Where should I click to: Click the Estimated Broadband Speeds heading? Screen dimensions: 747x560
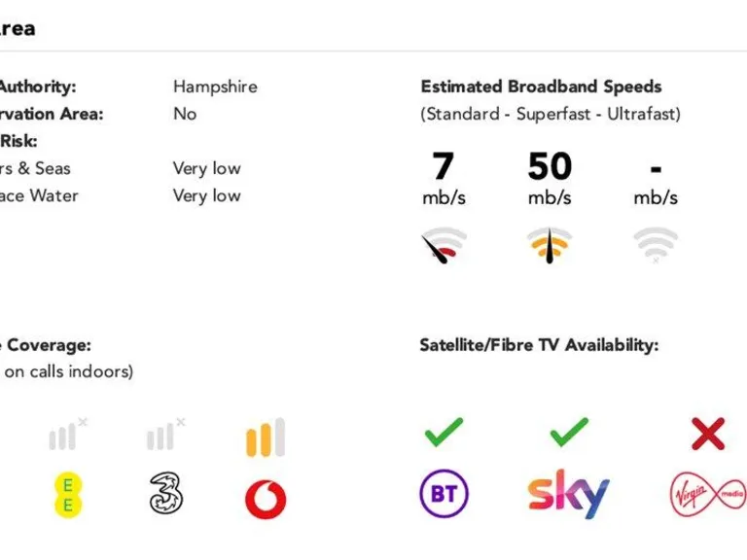coord(541,87)
